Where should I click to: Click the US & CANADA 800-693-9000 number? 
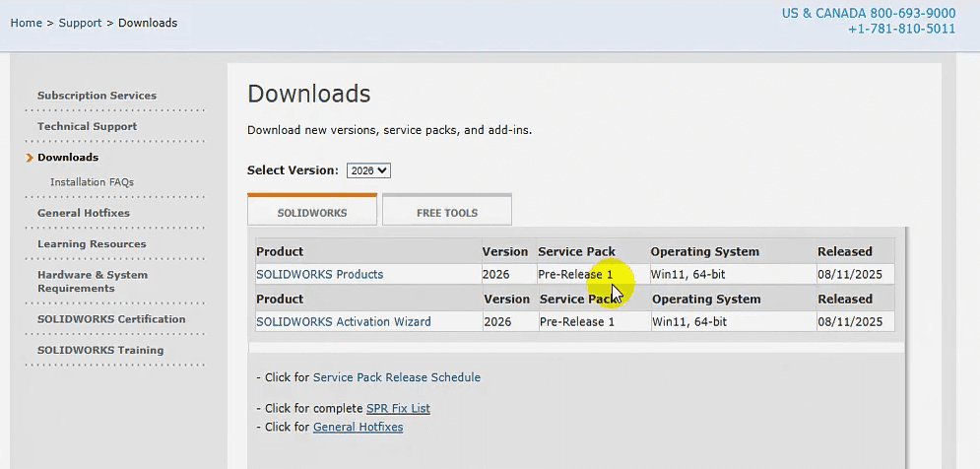click(x=869, y=13)
